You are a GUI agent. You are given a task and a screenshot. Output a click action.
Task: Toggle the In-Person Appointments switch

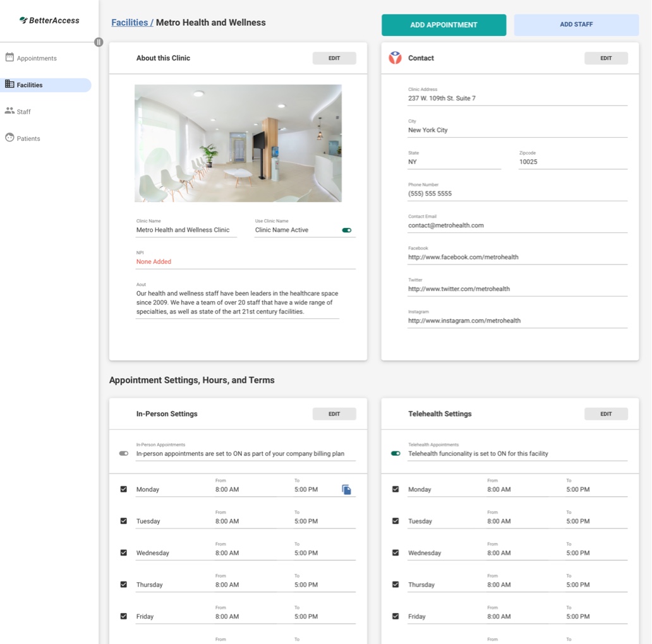tap(124, 453)
